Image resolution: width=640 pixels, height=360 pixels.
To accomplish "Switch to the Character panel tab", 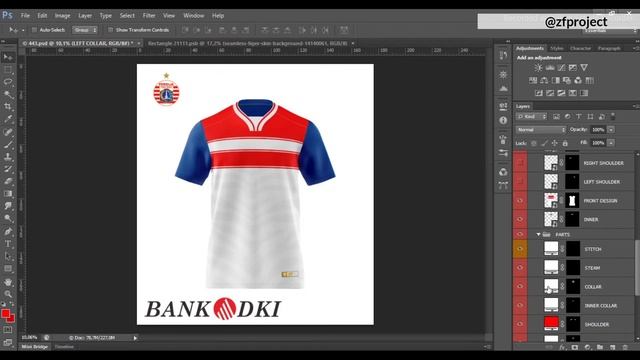I will pyautogui.click(x=580, y=48).
